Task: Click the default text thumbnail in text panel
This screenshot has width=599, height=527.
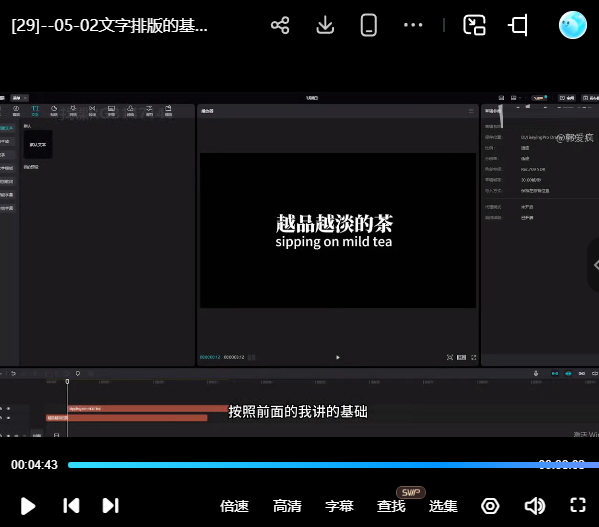Action: [38, 144]
